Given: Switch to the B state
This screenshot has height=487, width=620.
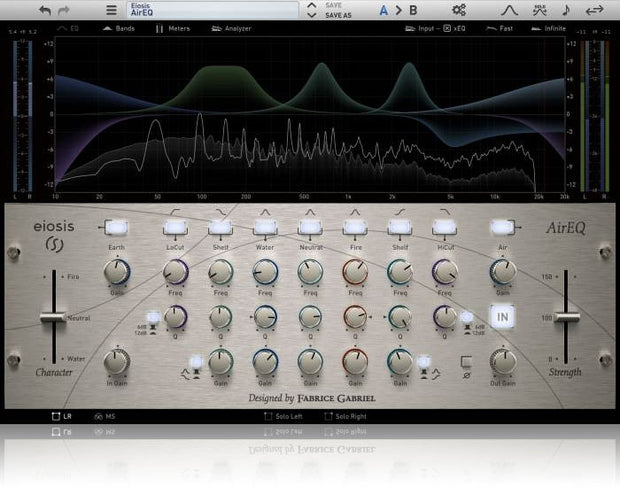Looking at the screenshot, I should click(x=413, y=10).
